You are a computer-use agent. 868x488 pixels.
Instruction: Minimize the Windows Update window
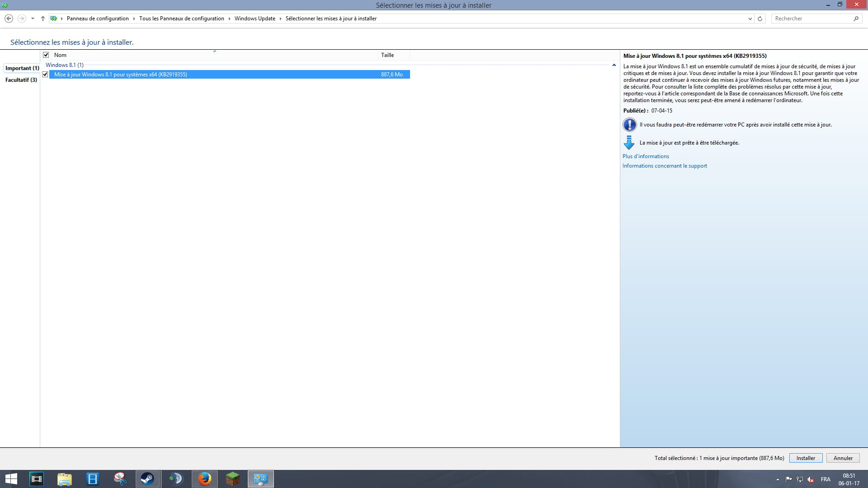click(828, 5)
